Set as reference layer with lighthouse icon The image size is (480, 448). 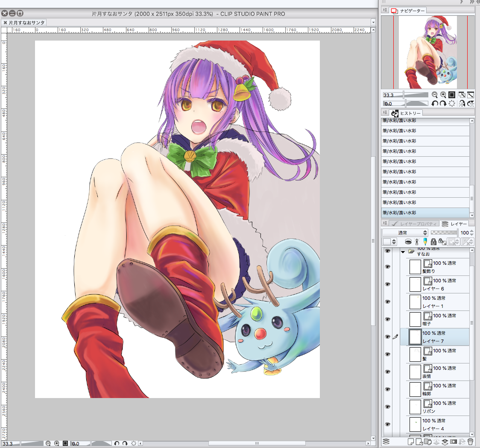[x=417, y=242]
